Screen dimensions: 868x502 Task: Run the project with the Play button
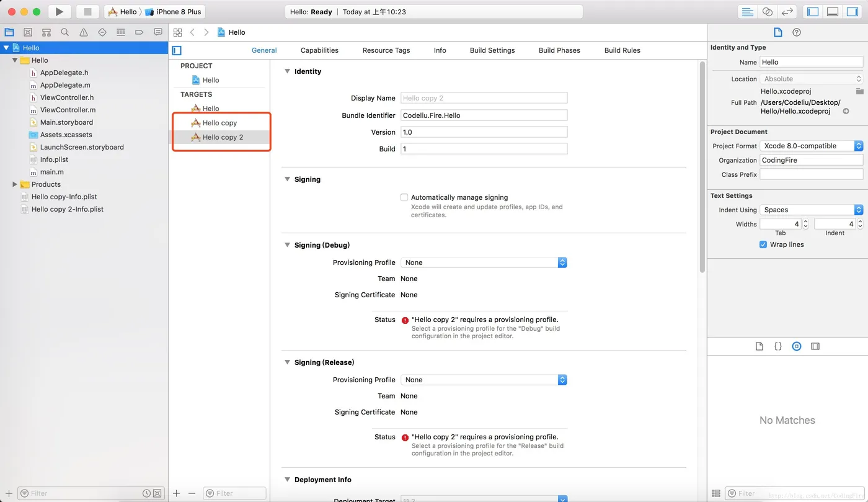click(x=59, y=11)
